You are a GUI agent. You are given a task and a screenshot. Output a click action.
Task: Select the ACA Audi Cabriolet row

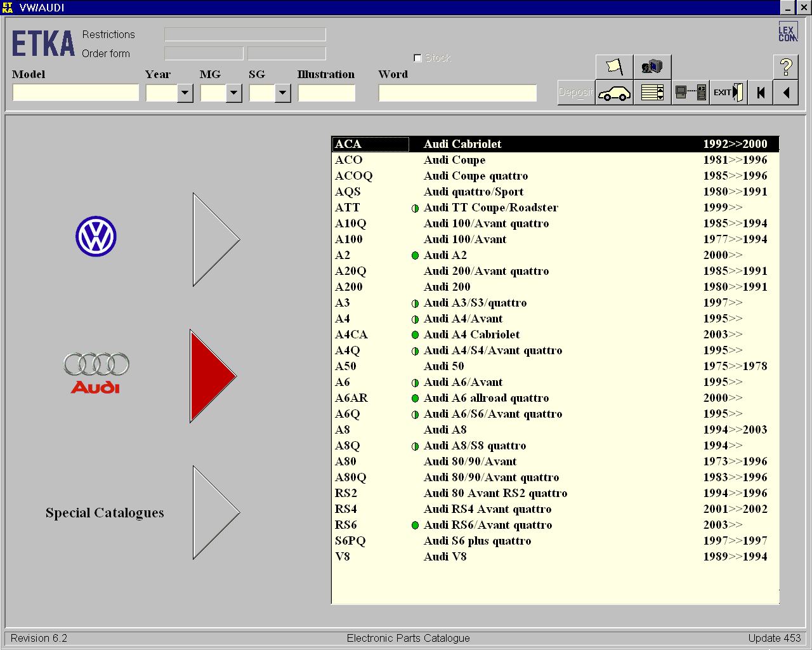(555, 144)
